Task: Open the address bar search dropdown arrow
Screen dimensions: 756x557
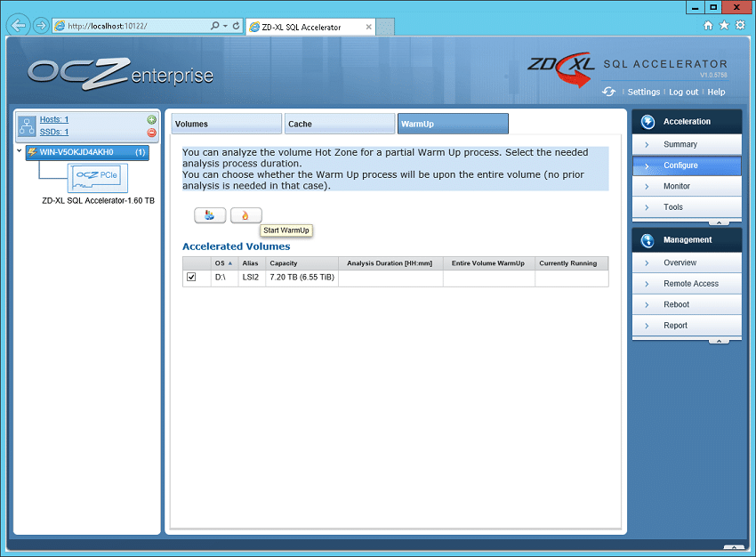Action: click(225, 26)
